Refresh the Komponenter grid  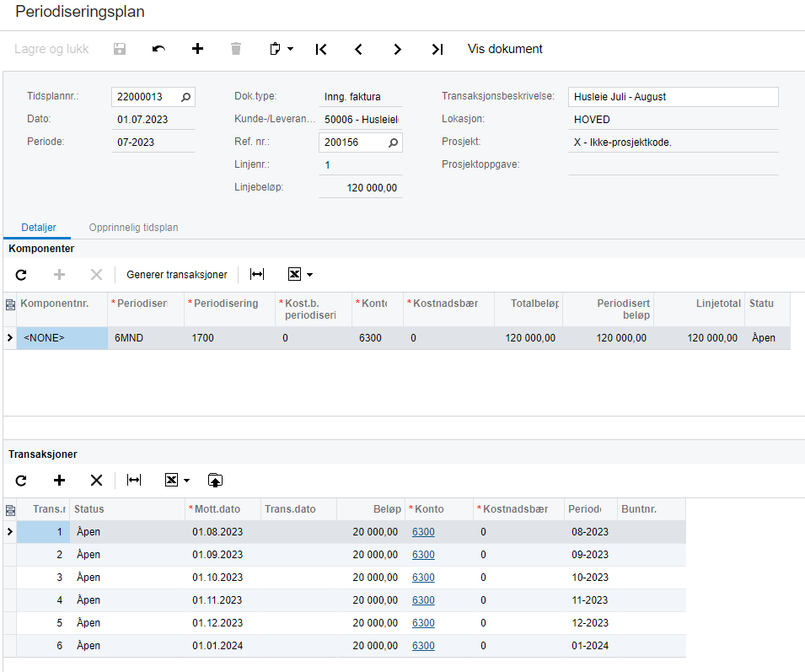point(21,275)
